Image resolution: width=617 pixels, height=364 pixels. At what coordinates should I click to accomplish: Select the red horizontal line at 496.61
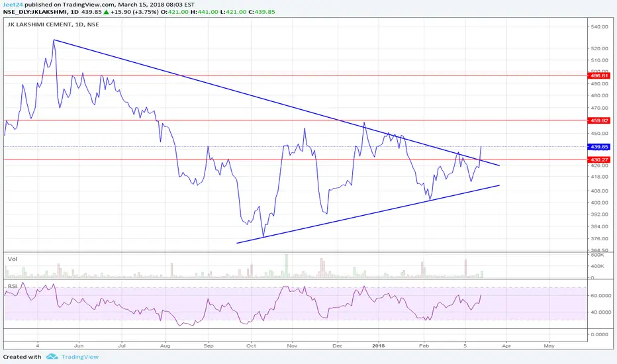[x=295, y=75]
